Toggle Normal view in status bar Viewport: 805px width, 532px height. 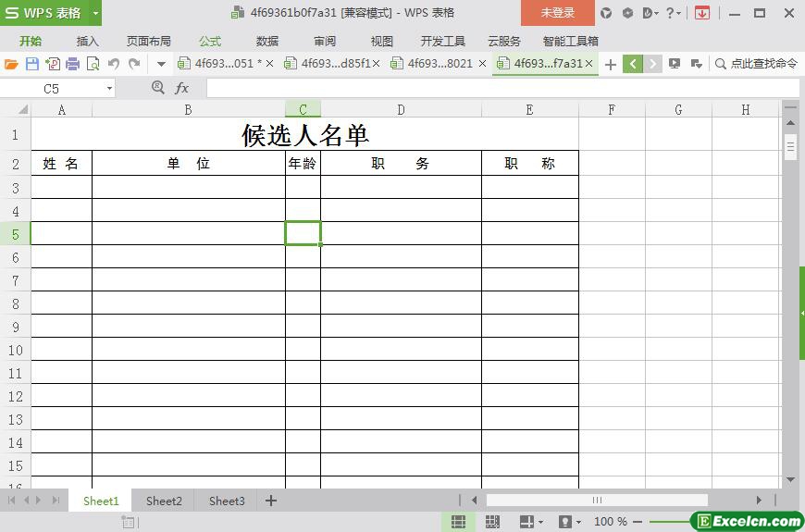click(x=458, y=522)
